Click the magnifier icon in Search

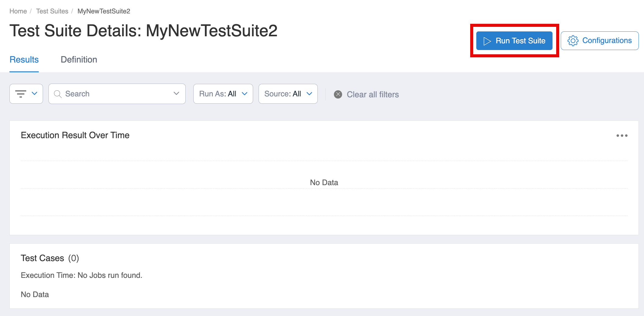pos(58,94)
